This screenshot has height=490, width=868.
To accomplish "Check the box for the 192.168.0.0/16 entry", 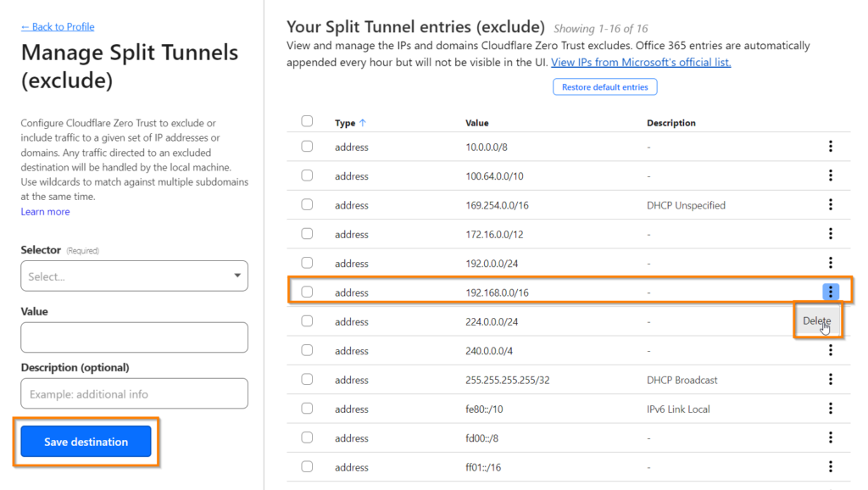I will tap(307, 292).
